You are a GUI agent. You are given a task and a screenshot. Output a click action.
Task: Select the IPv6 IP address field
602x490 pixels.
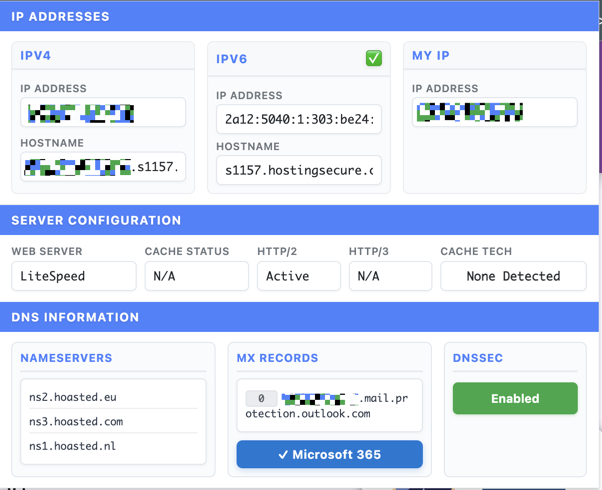[x=298, y=120]
